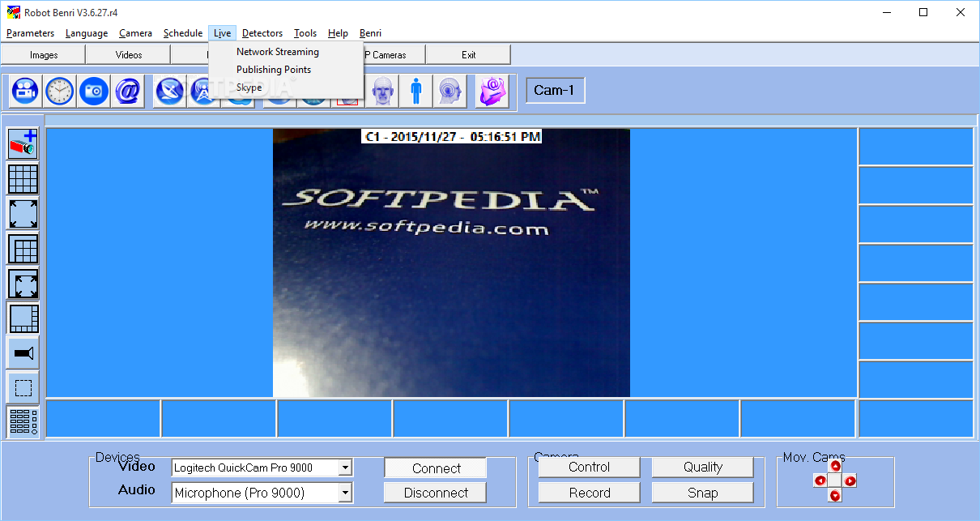980x521 pixels.
Task: Open the Benri menu
Action: click(x=370, y=33)
